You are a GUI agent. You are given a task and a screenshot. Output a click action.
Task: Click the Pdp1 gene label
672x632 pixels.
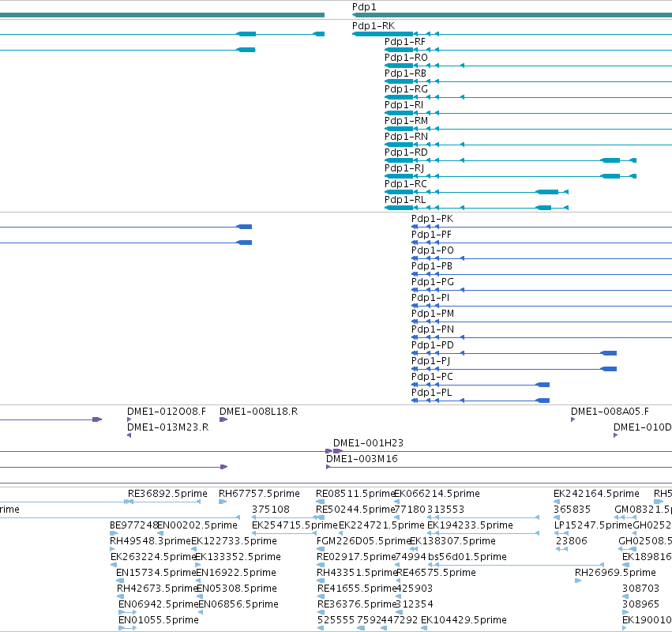tap(364, 7)
